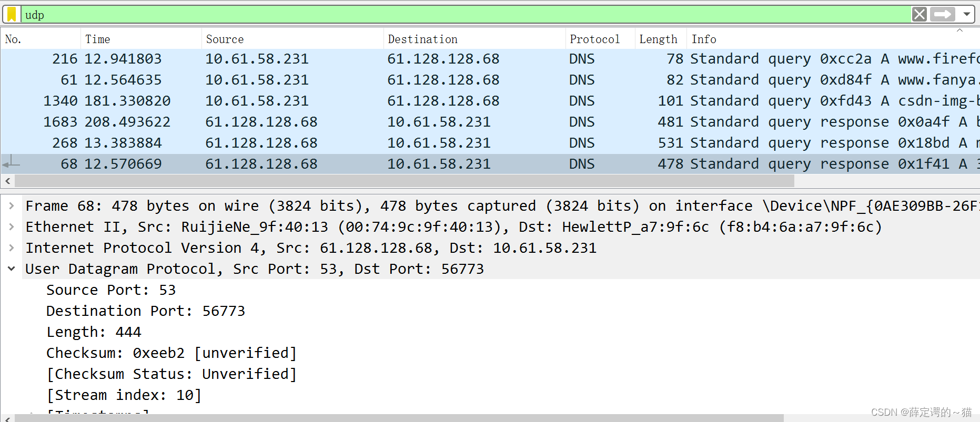Screen dimensions: 980x422
Task: Select the Destination Port: 56773 field
Action: coord(146,311)
